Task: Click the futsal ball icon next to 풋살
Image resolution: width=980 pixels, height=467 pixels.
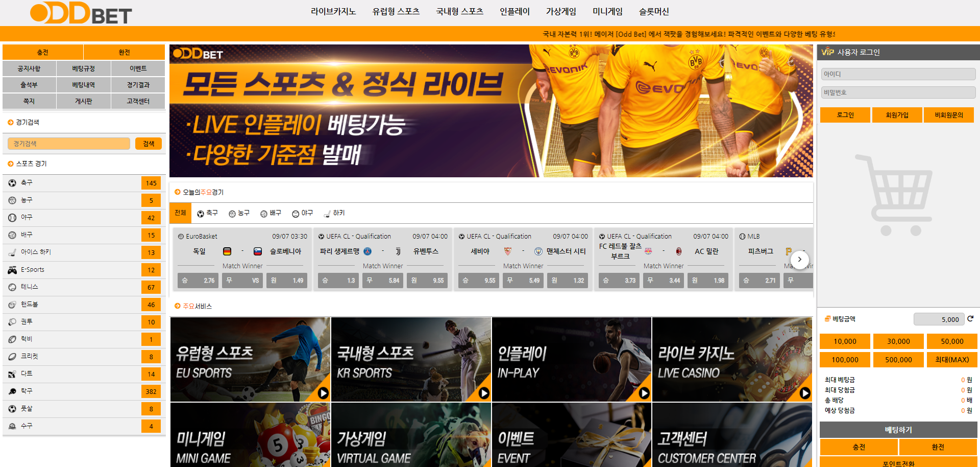Action: click(x=12, y=409)
